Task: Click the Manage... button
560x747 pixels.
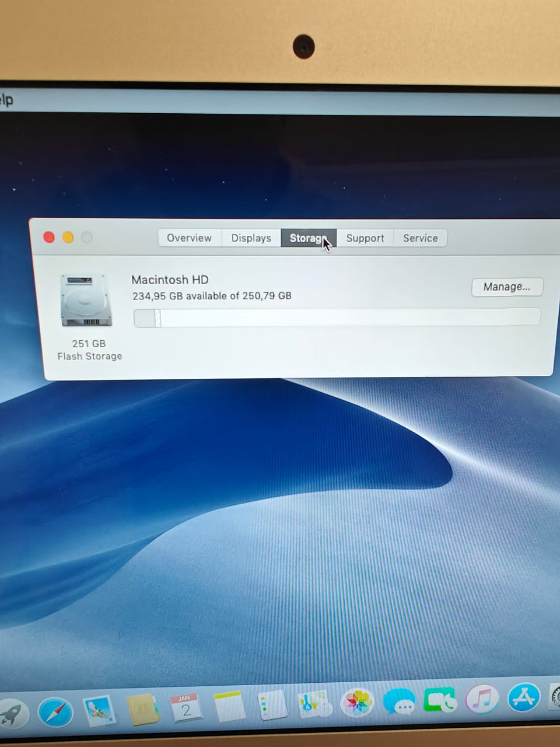Action: [x=507, y=287]
